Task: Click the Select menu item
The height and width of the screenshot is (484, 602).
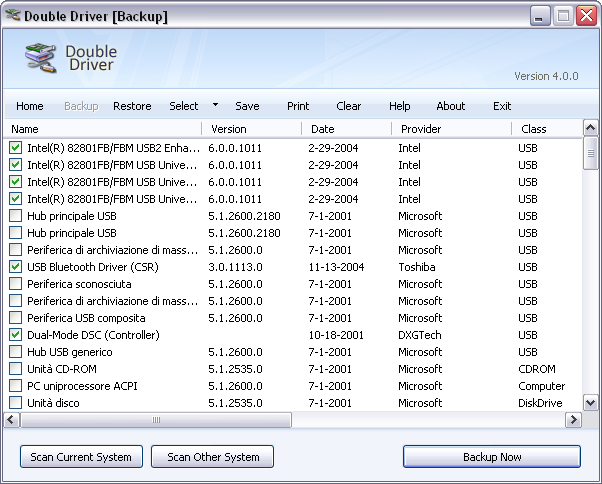Action: click(184, 106)
